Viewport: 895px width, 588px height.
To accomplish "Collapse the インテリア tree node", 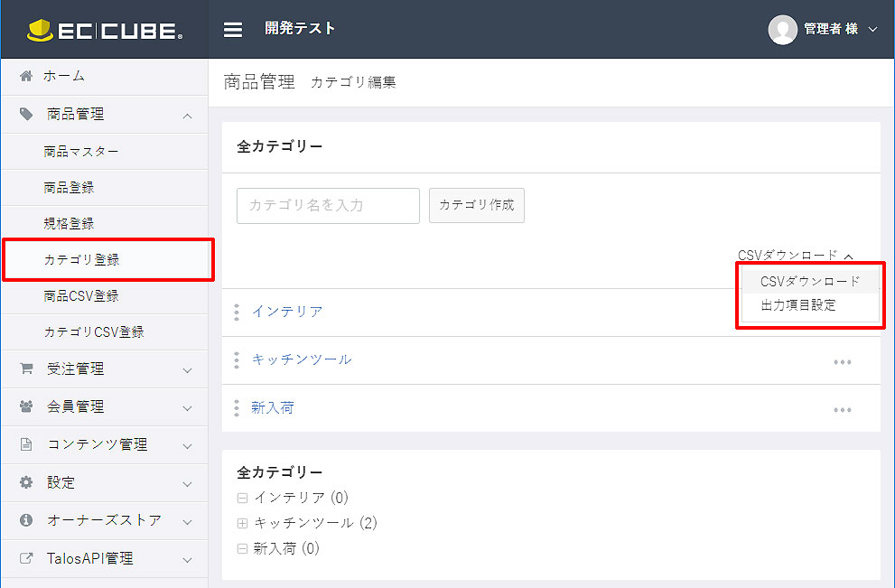I will (242, 498).
